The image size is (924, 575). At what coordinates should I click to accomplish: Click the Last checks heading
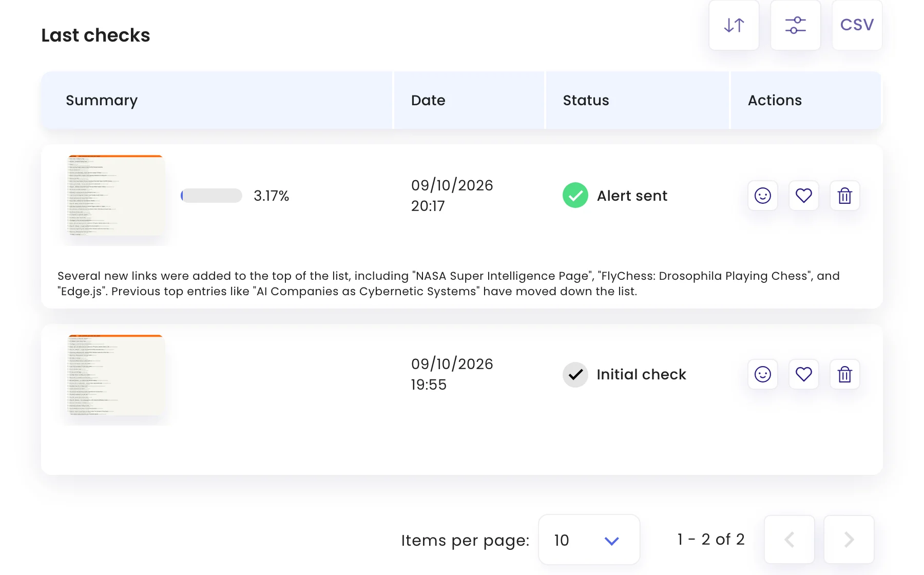tap(95, 35)
